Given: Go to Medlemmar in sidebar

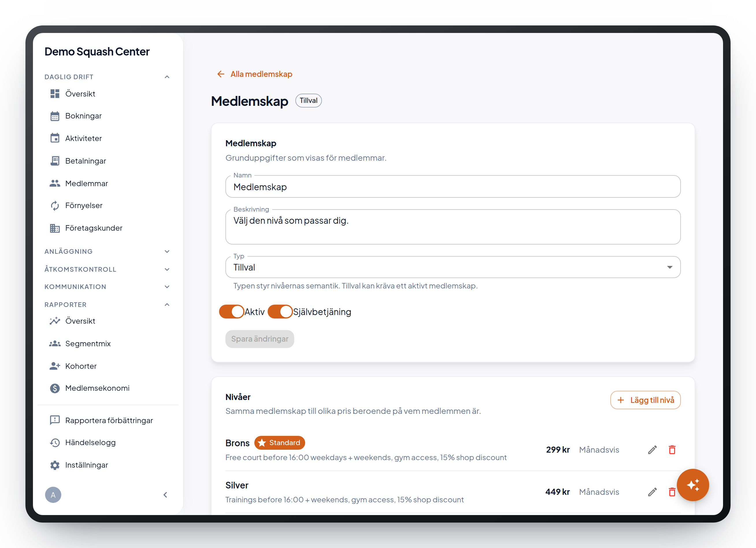Looking at the screenshot, I should click(87, 184).
